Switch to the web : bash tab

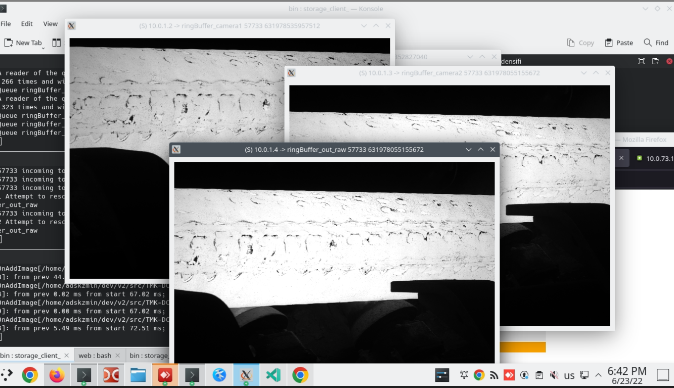pos(95,355)
